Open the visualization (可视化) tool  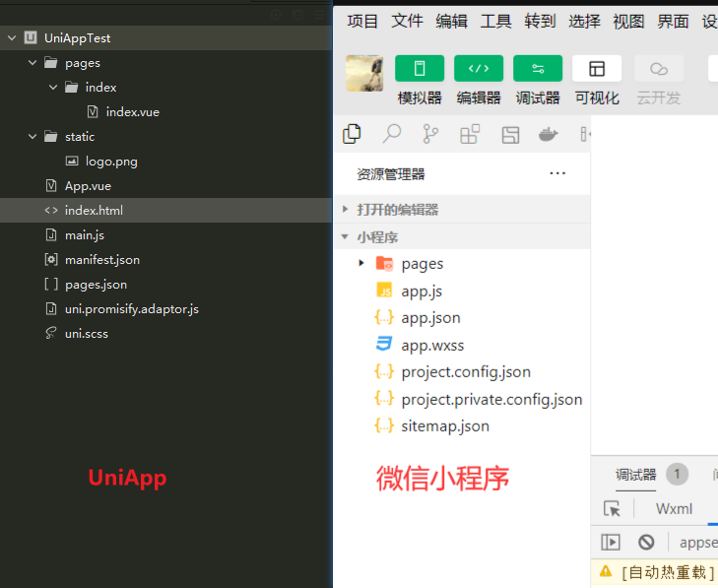tap(597, 69)
